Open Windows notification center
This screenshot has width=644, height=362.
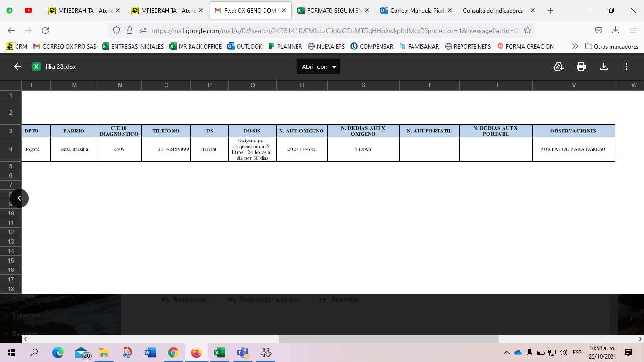pos(628,352)
